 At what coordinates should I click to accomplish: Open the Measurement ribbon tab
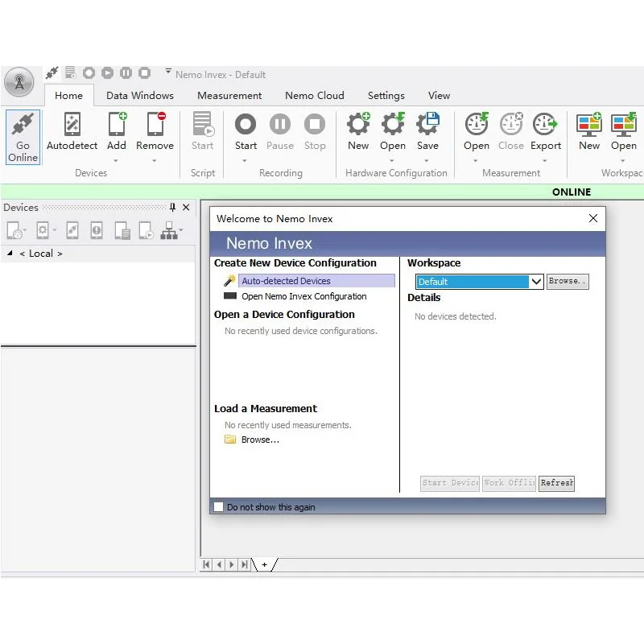pyautogui.click(x=229, y=96)
